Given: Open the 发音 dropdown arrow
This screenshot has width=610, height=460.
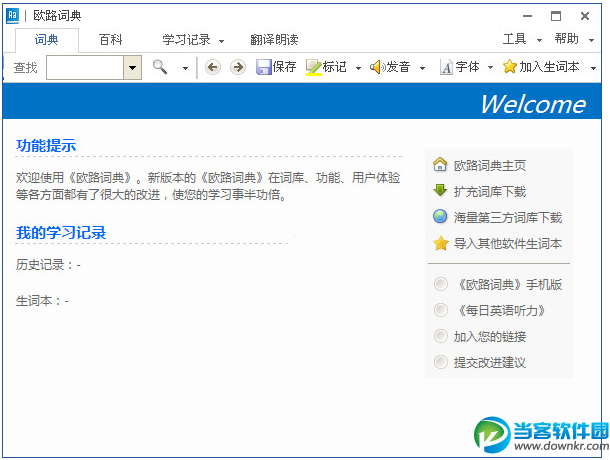Looking at the screenshot, I should tap(422, 68).
